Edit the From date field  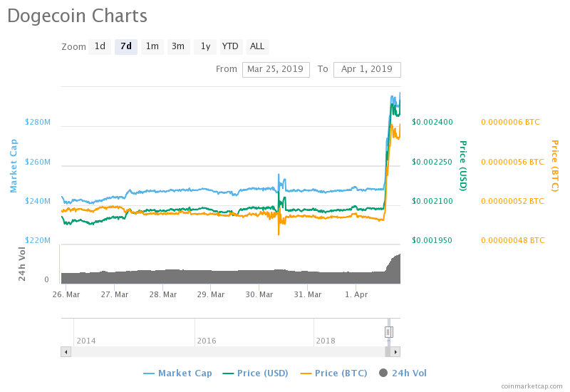point(276,69)
